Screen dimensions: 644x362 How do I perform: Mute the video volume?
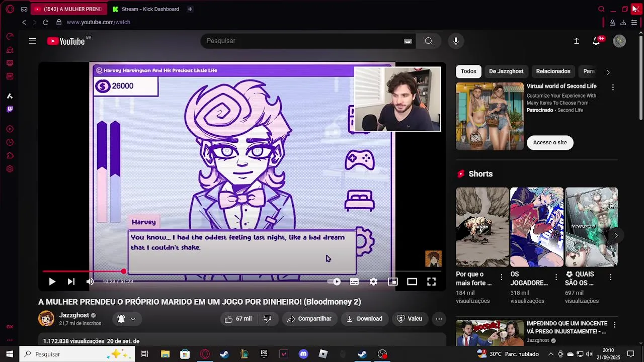(90, 282)
